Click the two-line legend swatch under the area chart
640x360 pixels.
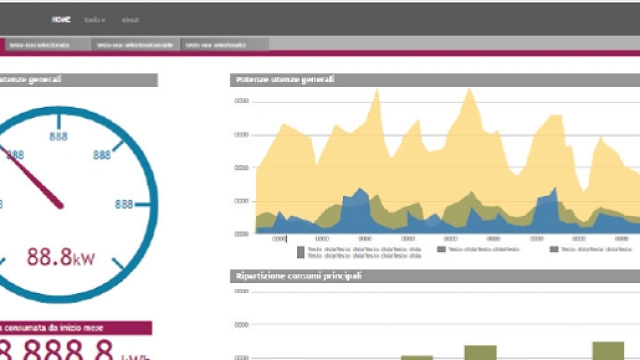coord(301,252)
